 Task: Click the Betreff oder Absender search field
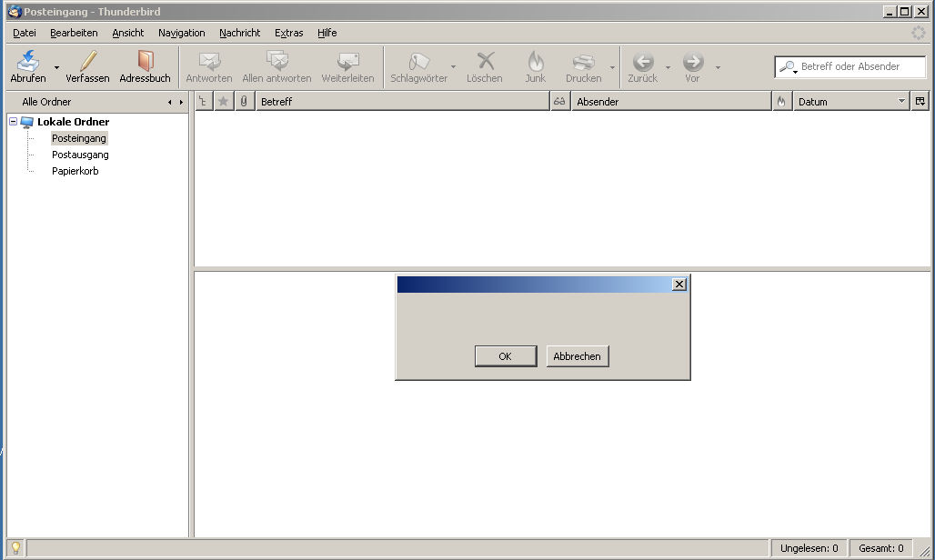click(850, 66)
